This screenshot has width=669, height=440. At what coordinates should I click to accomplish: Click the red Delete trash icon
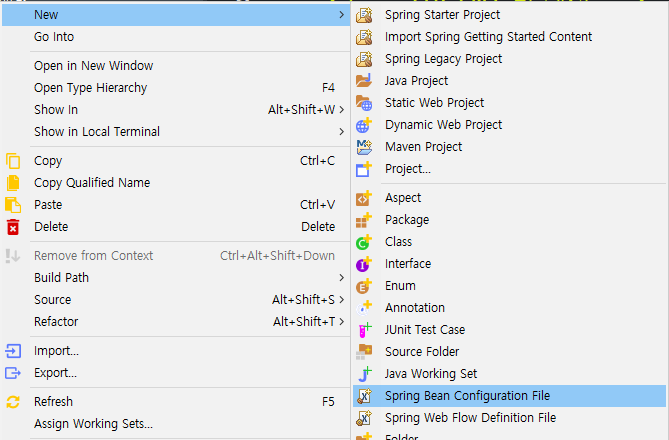click(x=13, y=227)
